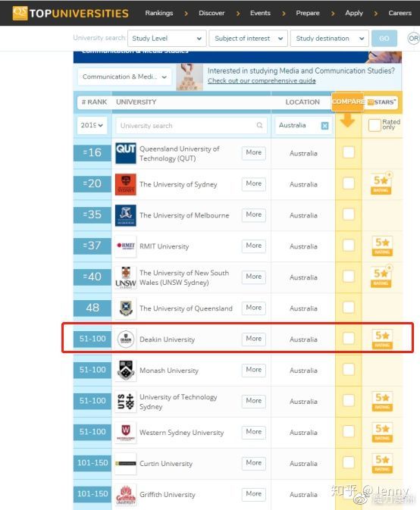Viewport: 420px width, 510px height.
Task: Open the Rankings menu
Action: [158, 13]
